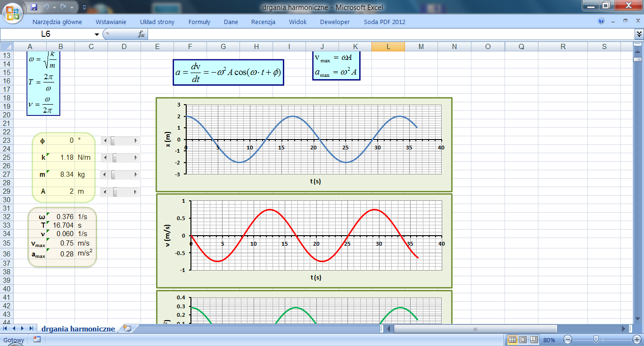Screen dimensions: 644x346
Task: Click the φ slider thumb
Action: (x=112, y=140)
